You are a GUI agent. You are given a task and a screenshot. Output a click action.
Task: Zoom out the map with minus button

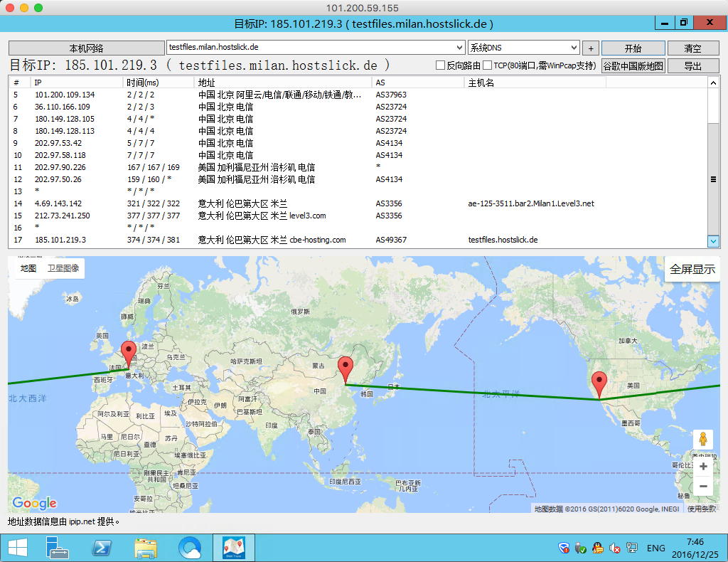tap(703, 486)
